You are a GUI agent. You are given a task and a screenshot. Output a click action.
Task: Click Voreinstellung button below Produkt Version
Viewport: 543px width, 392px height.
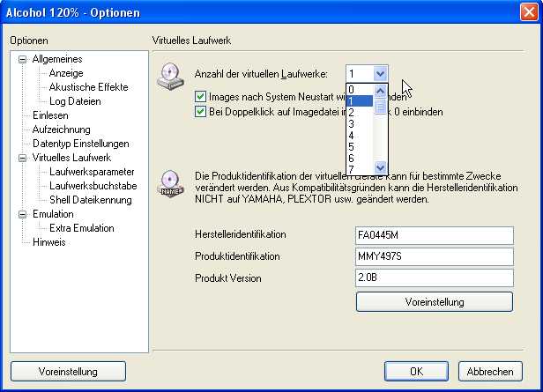pyautogui.click(x=435, y=302)
